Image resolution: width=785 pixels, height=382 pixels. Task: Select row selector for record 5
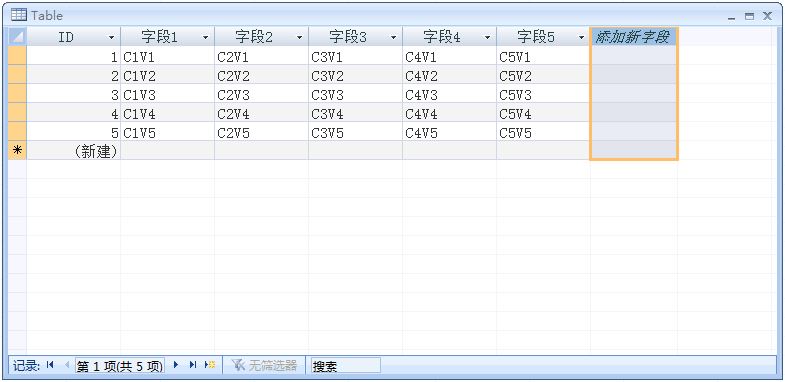[x=17, y=132]
